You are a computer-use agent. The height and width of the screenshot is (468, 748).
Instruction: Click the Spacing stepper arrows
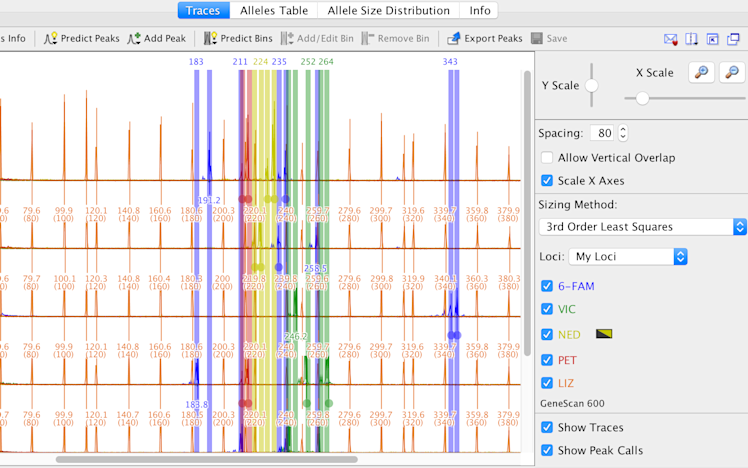pyautogui.click(x=623, y=133)
